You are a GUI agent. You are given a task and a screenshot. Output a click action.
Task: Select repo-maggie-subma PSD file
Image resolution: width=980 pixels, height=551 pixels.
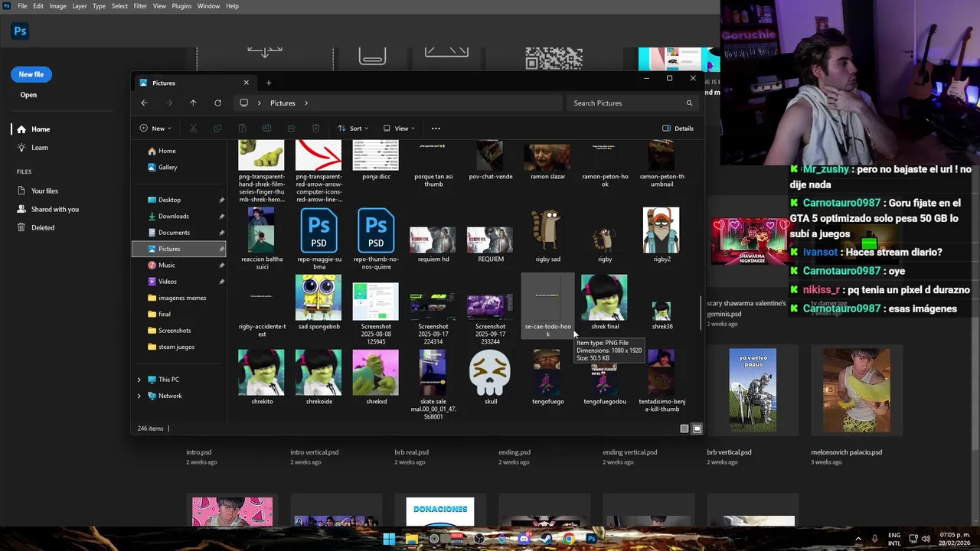(318, 239)
